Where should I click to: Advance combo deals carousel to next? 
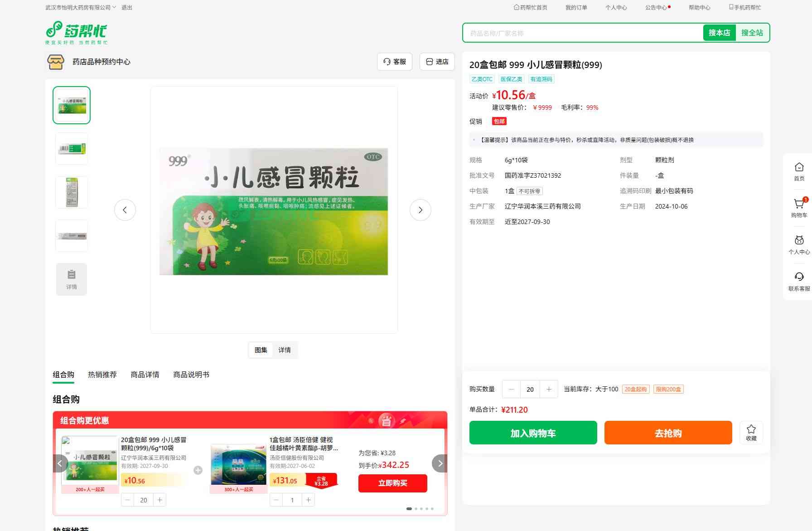click(x=440, y=463)
